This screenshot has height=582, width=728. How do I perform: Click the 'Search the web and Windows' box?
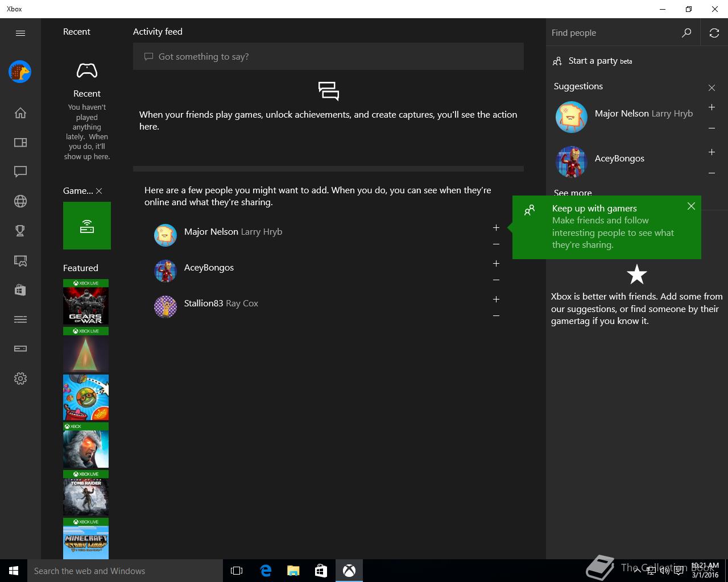125,571
